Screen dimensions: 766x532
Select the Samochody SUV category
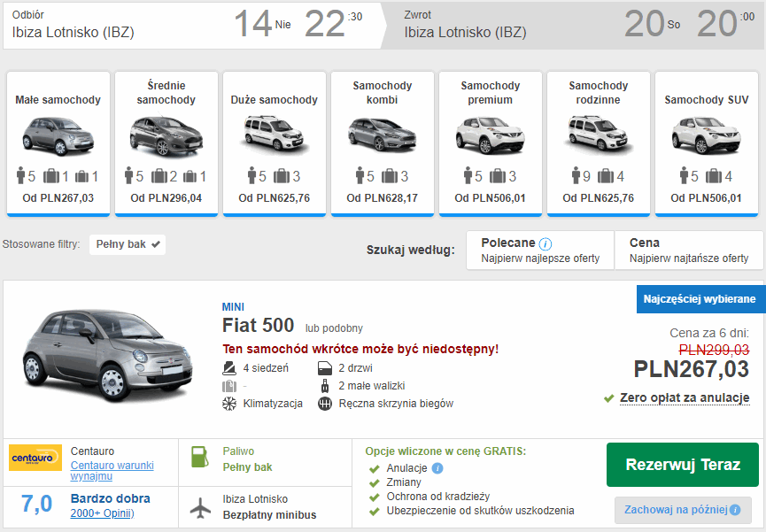point(707,143)
